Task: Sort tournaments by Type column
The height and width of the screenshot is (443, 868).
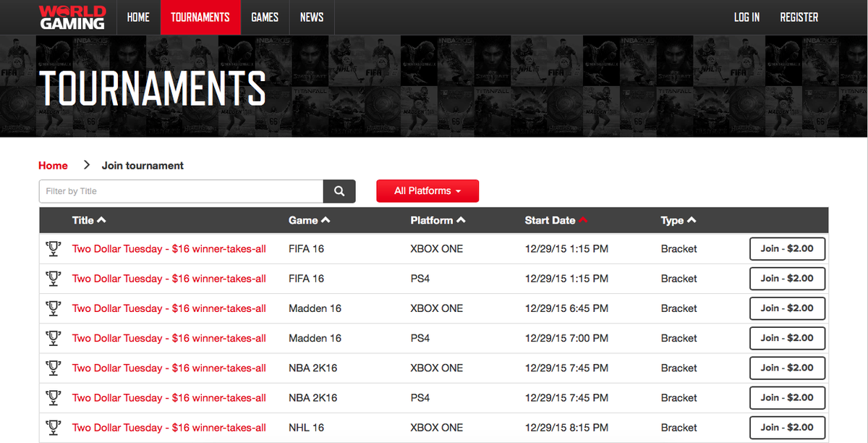Action: [x=678, y=220]
